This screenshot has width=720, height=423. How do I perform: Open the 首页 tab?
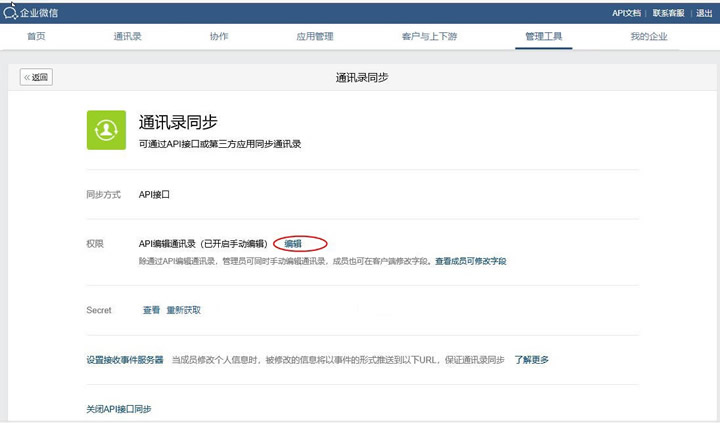[x=36, y=37]
